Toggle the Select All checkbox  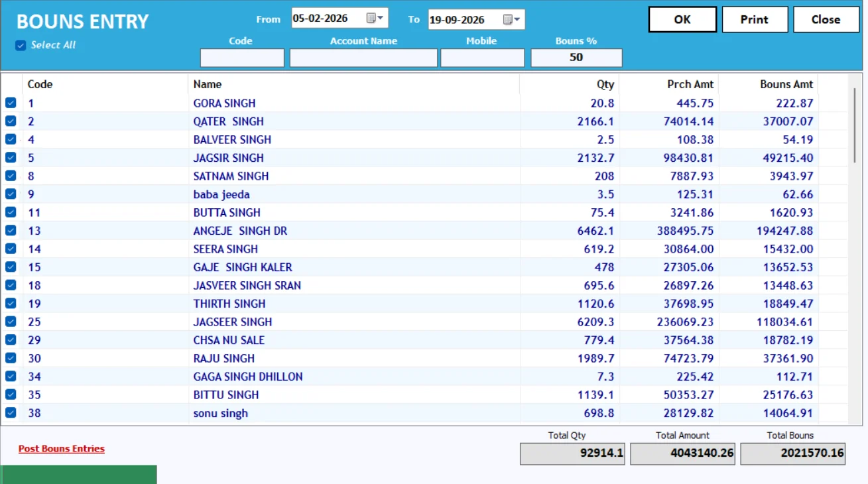click(21, 46)
